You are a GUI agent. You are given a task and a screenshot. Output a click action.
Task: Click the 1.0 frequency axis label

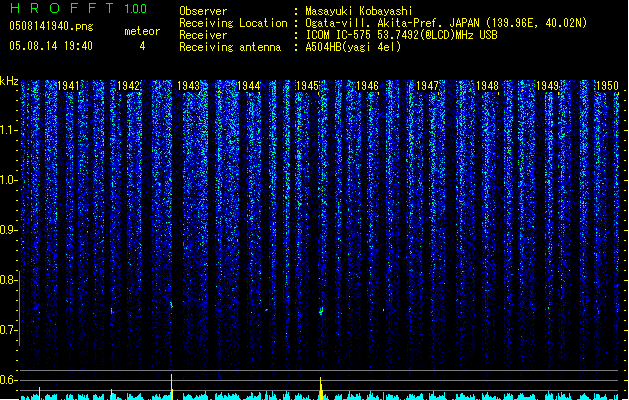[x=8, y=180]
